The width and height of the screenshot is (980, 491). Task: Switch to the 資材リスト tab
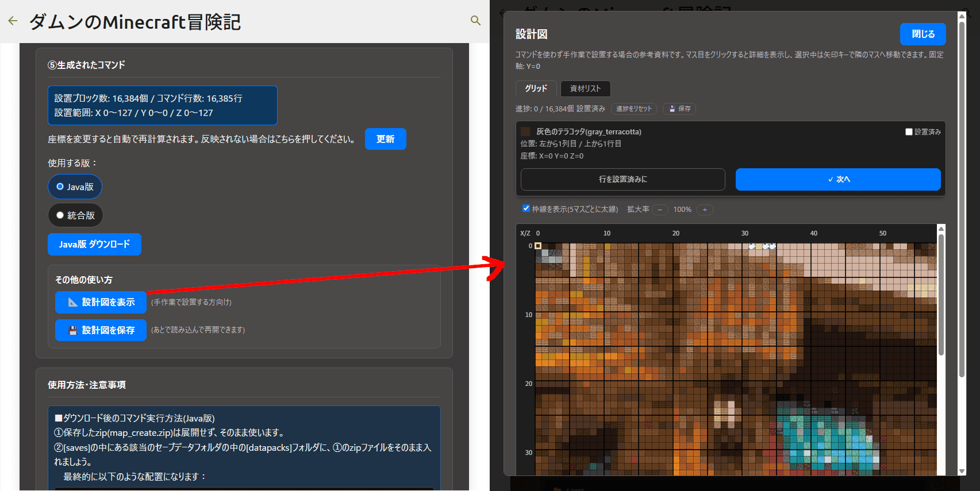pos(585,88)
